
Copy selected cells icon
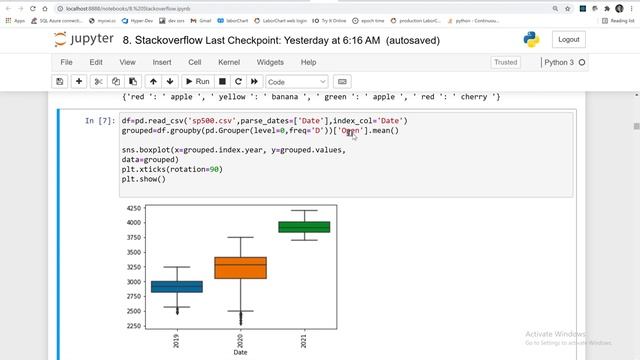(116, 82)
